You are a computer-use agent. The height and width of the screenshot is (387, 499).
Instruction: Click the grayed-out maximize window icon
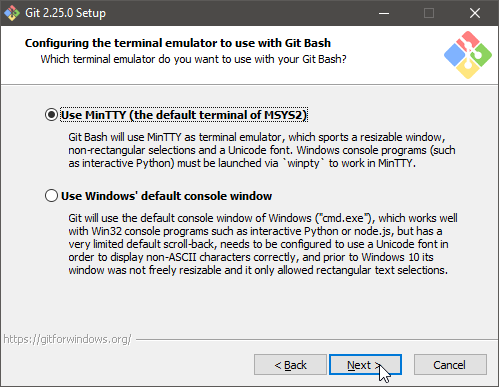point(429,13)
